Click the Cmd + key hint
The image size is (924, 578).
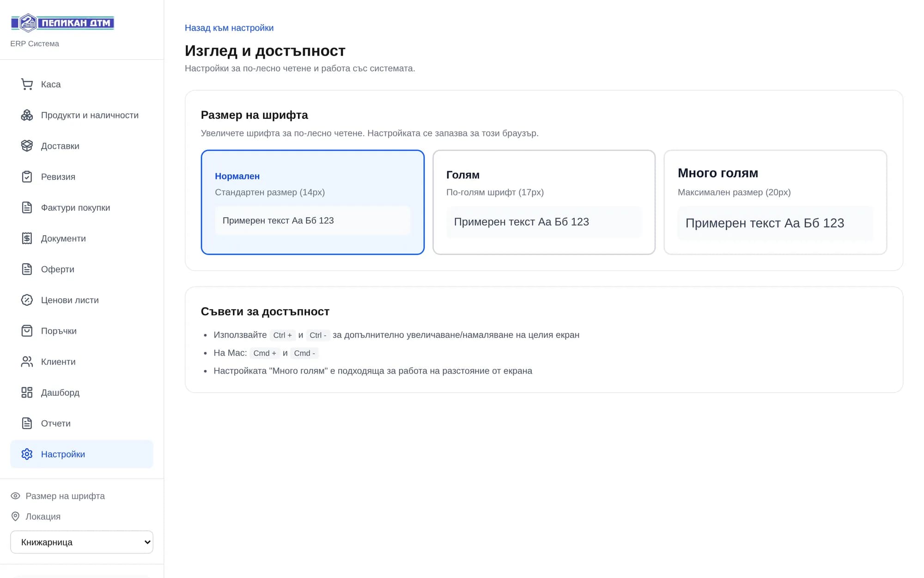click(265, 353)
